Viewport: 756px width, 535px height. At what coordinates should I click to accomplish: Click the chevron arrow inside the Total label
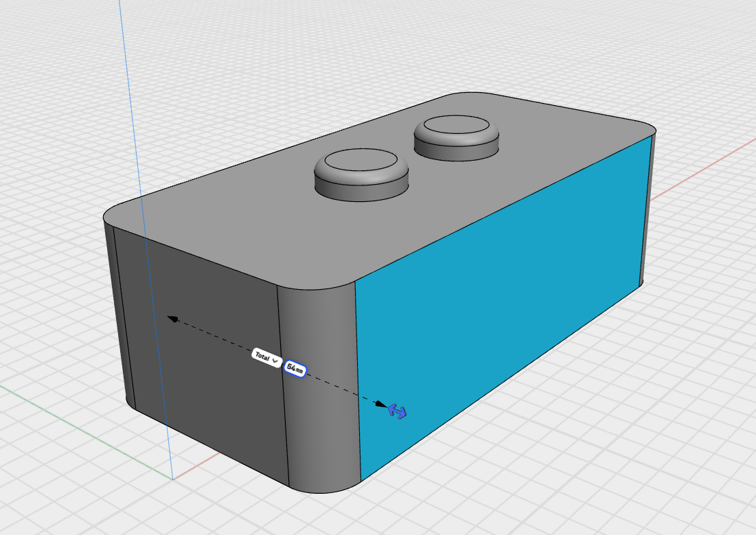275,360
